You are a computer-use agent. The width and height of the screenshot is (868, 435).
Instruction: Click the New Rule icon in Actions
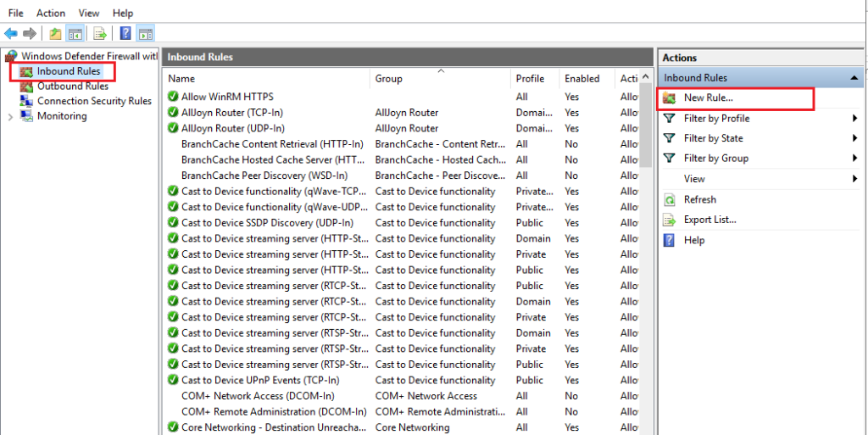point(669,98)
